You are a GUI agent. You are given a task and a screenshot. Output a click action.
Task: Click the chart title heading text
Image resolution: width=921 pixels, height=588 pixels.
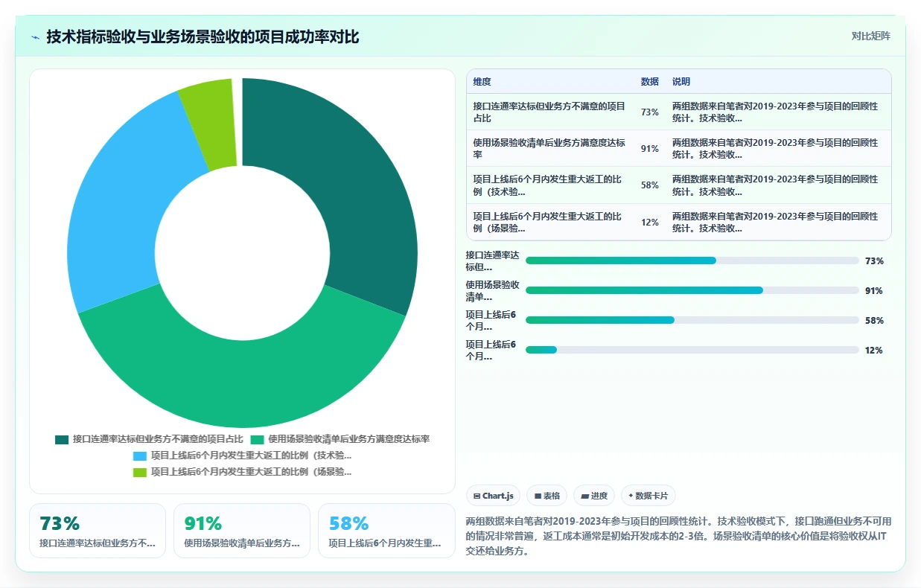pos(203,36)
